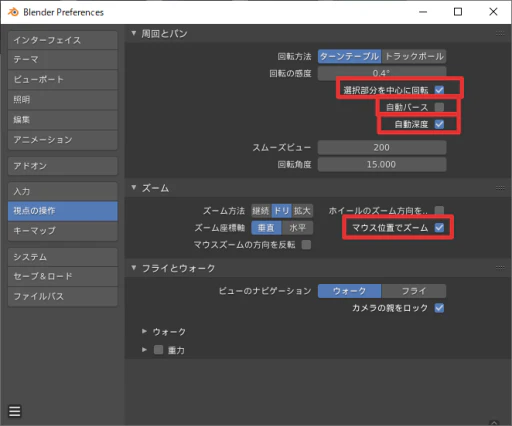Click the ズーム panel drag grip
This screenshot has width=512, height=426.
click(500, 188)
